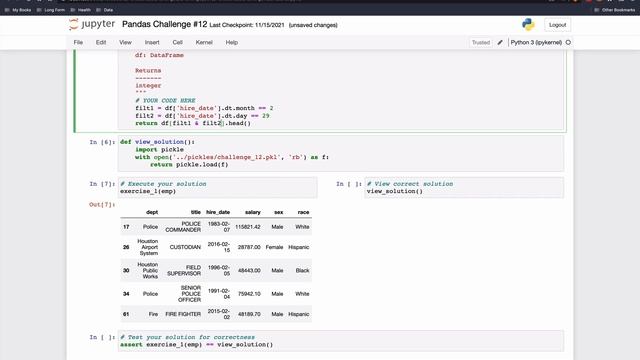
Task: Click the salary value 75942.10
Action: (249, 294)
